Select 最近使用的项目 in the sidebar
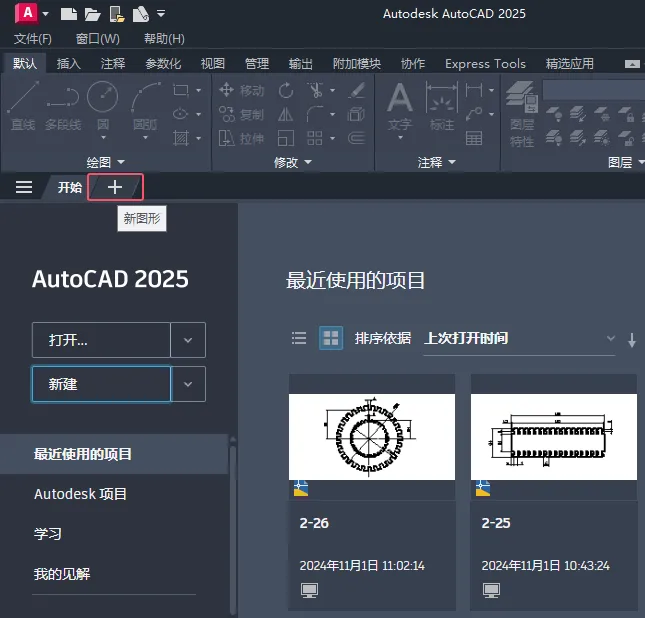The height and width of the screenshot is (618, 645). [114, 454]
